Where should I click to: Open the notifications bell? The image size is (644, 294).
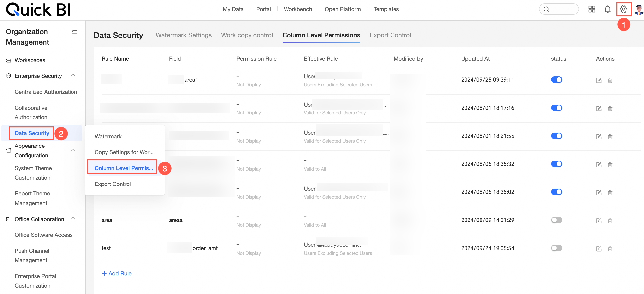click(x=608, y=9)
